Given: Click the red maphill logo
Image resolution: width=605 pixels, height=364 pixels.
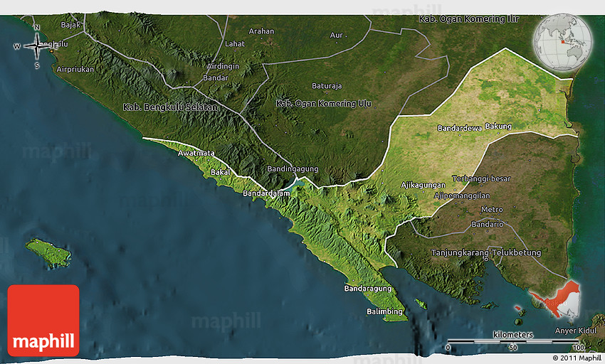Looking at the screenshot, I should coord(43,320).
